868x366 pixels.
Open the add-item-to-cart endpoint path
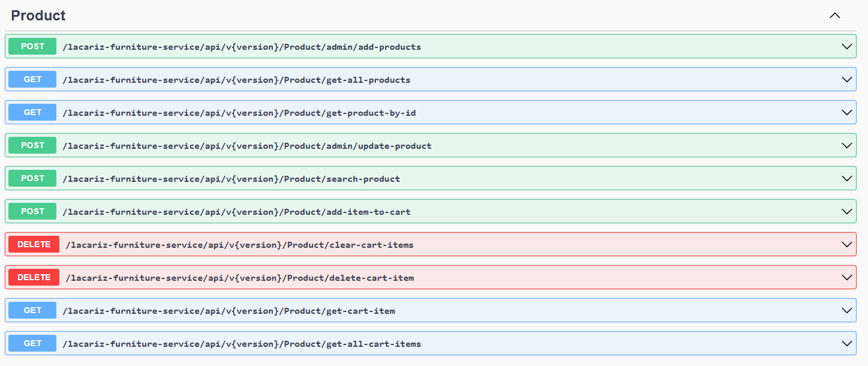236,212
